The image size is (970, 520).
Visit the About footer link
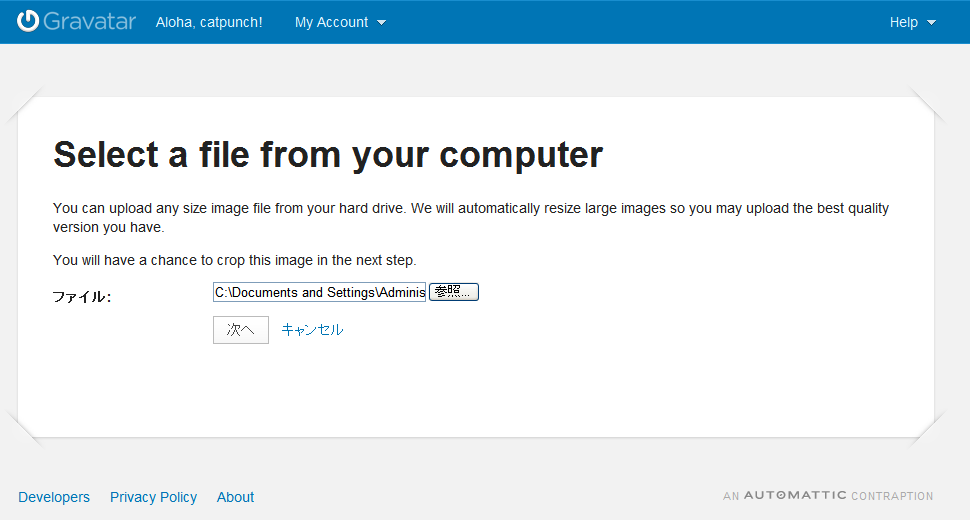[x=235, y=497]
